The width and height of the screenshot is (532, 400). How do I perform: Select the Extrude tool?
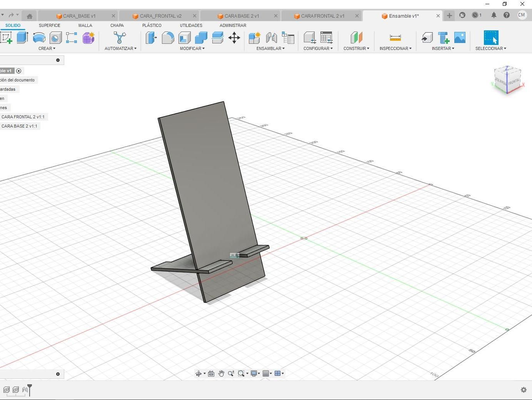tap(22, 38)
